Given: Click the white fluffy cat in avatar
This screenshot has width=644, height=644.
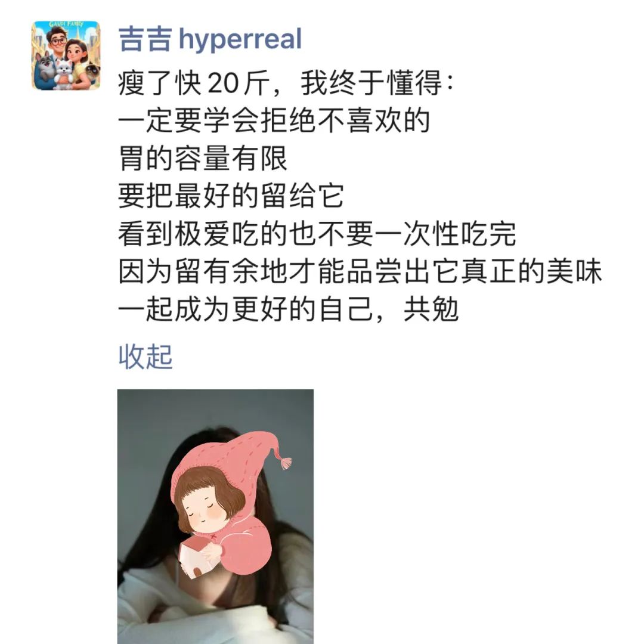Looking at the screenshot, I should pyautogui.click(x=64, y=73).
